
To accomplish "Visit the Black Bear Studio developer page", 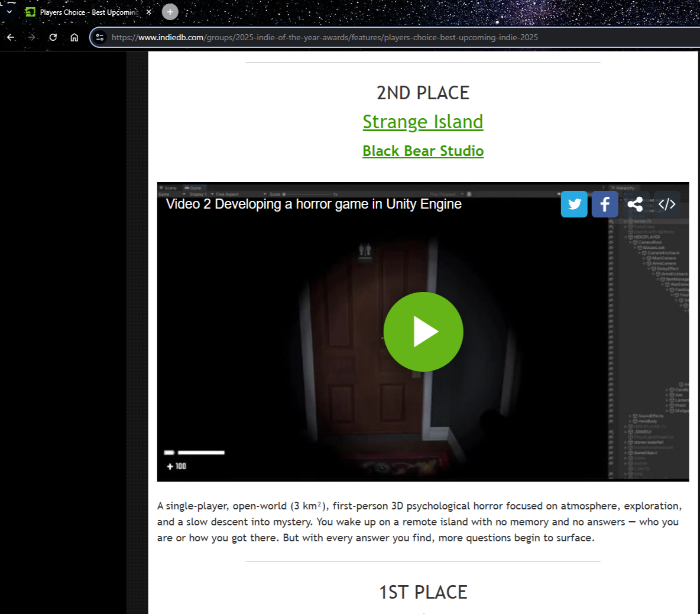I will click(423, 151).
